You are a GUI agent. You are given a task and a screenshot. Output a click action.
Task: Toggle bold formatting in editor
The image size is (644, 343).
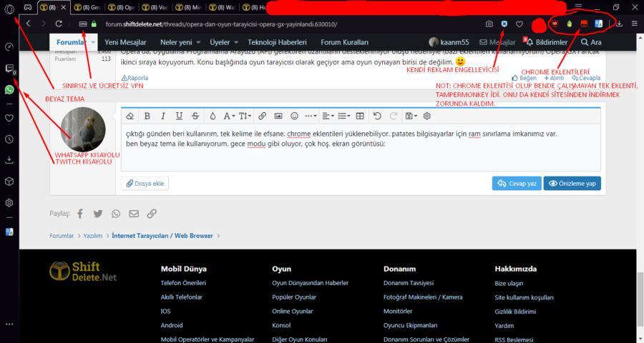click(147, 116)
